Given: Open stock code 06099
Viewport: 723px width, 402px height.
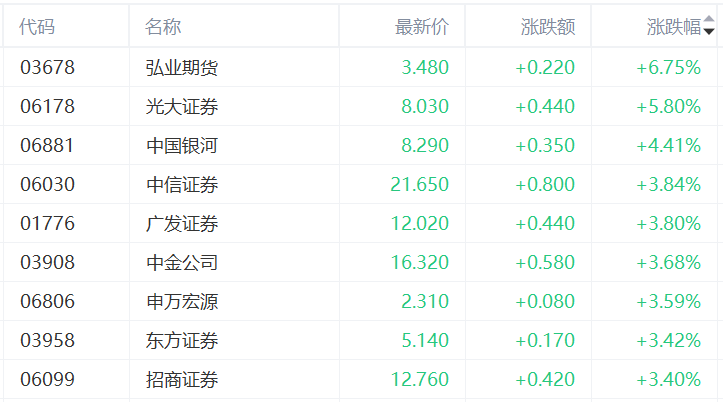Looking at the screenshot, I should coord(47,379).
